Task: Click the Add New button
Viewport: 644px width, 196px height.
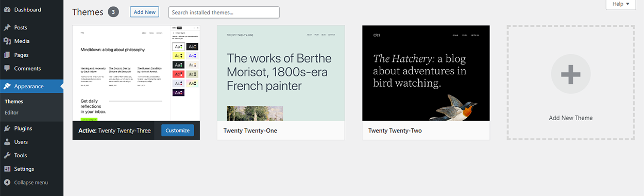Action: tap(144, 12)
